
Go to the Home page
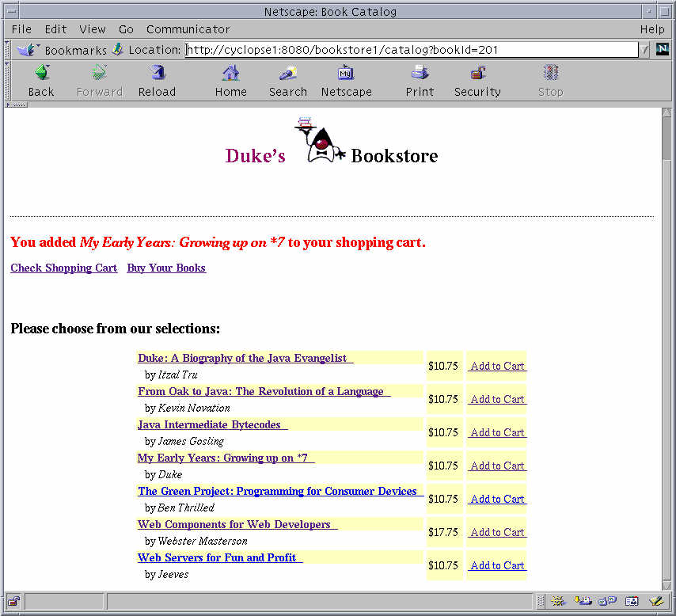point(230,81)
